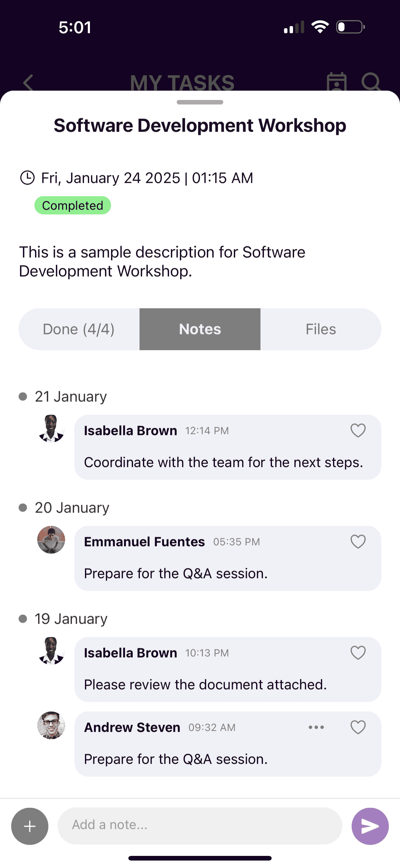
Task: Switch to the Done (4/4) tab
Action: [x=79, y=329]
